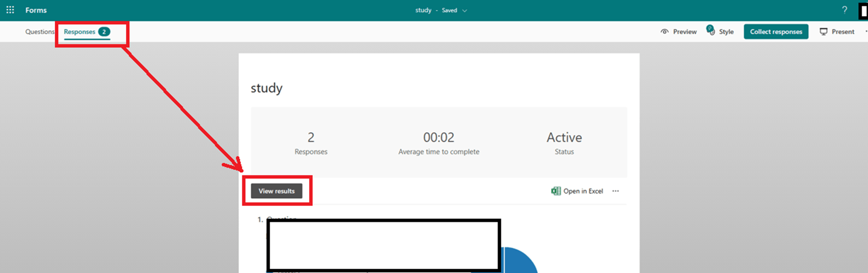
Task: Open the app launcher grid icon
Action: coord(10,10)
